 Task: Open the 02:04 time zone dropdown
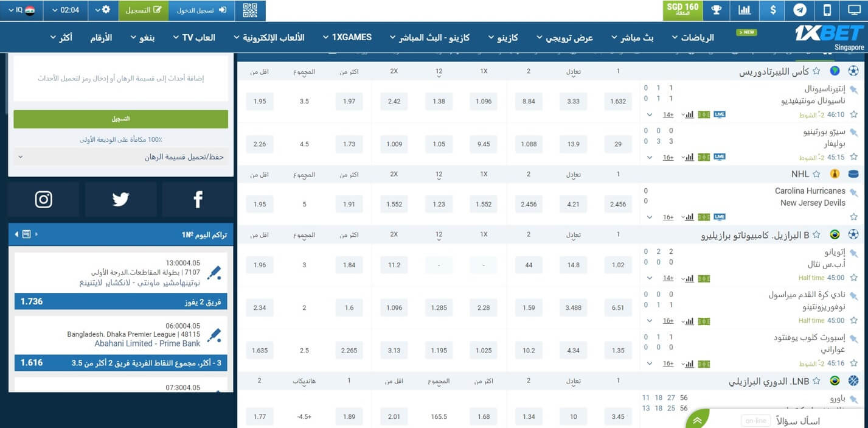66,10
